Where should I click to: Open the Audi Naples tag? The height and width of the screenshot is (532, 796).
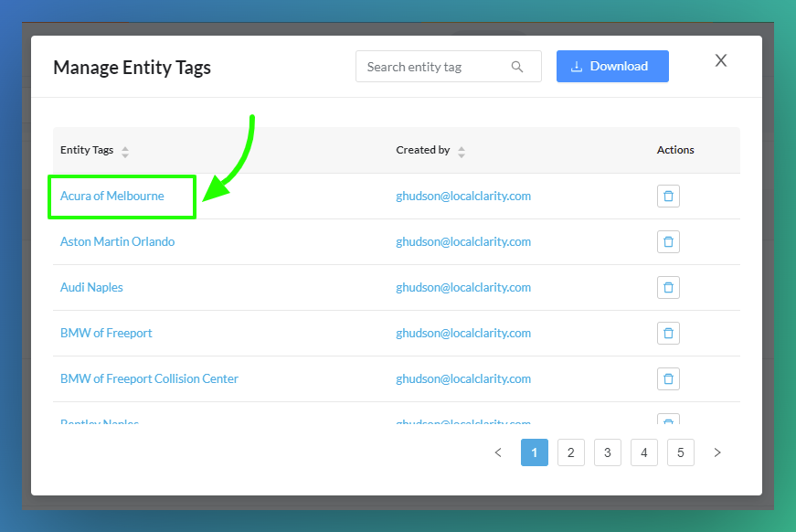click(x=91, y=287)
